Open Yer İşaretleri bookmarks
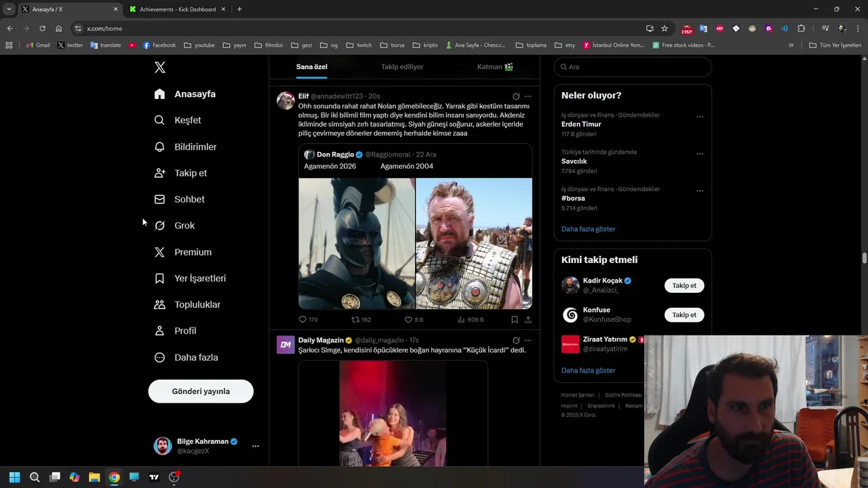868x488 pixels. tap(190, 278)
